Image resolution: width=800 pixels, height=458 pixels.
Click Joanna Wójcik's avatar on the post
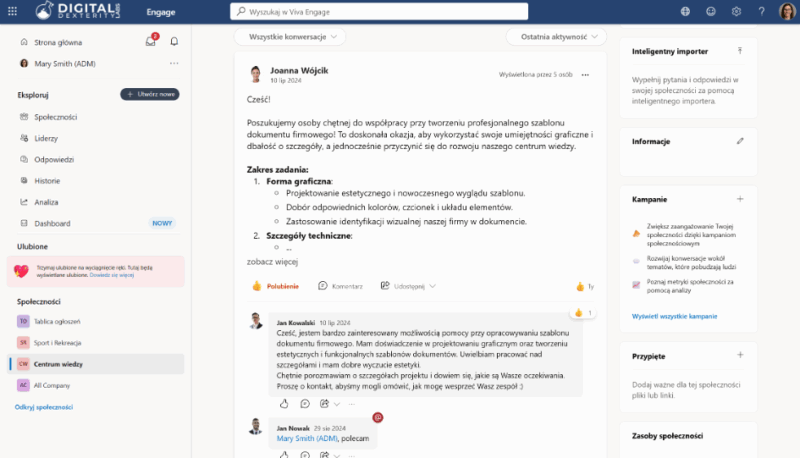point(256,74)
